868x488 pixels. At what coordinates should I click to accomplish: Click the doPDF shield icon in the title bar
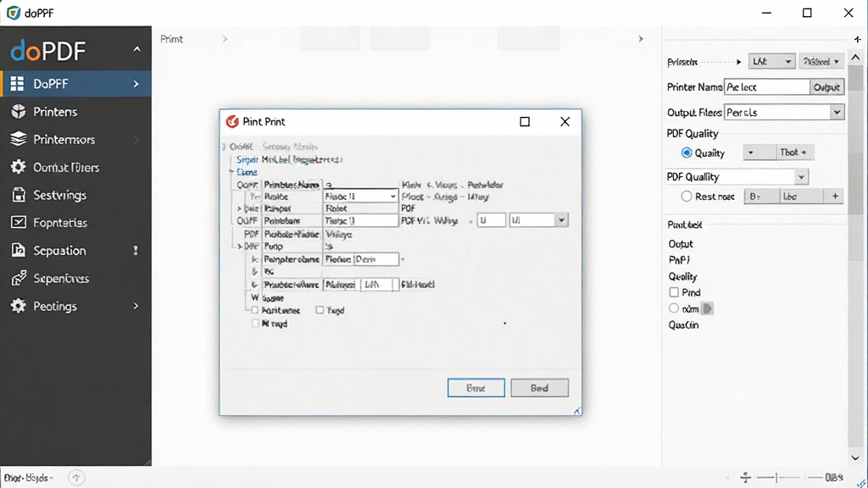point(14,12)
